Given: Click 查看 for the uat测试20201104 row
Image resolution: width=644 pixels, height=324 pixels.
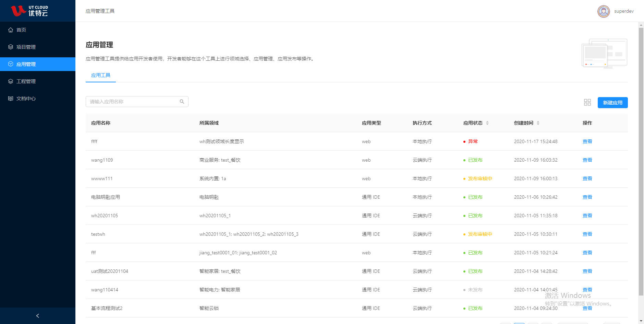Looking at the screenshot, I should tap(587, 271).
